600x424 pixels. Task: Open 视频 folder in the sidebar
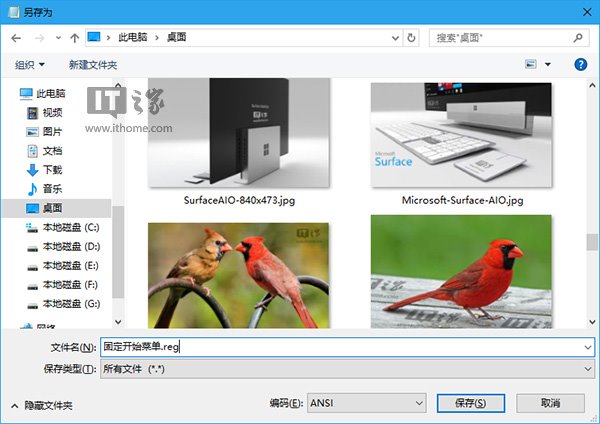[x=45, y=113]
